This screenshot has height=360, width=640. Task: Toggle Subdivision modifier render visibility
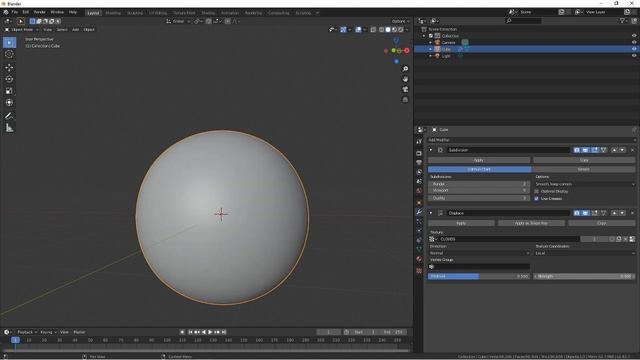coord(576,150)
